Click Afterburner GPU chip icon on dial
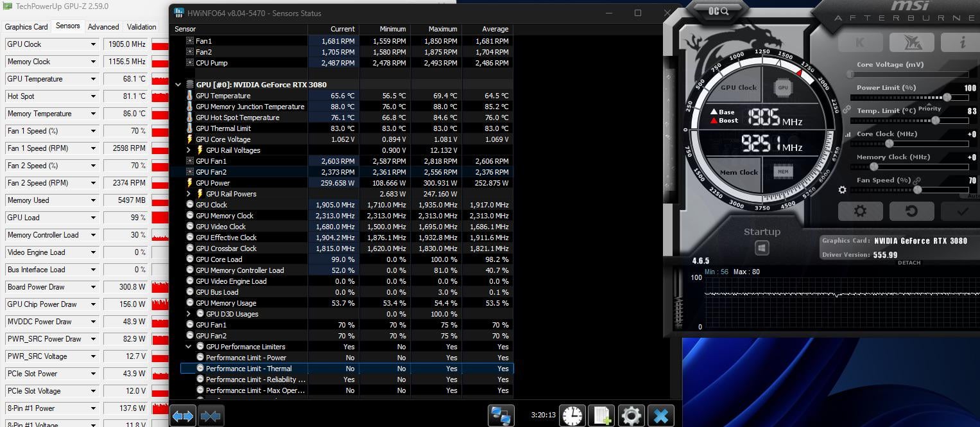The height and width of the screenshot is (427, 980). pyautogui.click(x=783, y=88)
